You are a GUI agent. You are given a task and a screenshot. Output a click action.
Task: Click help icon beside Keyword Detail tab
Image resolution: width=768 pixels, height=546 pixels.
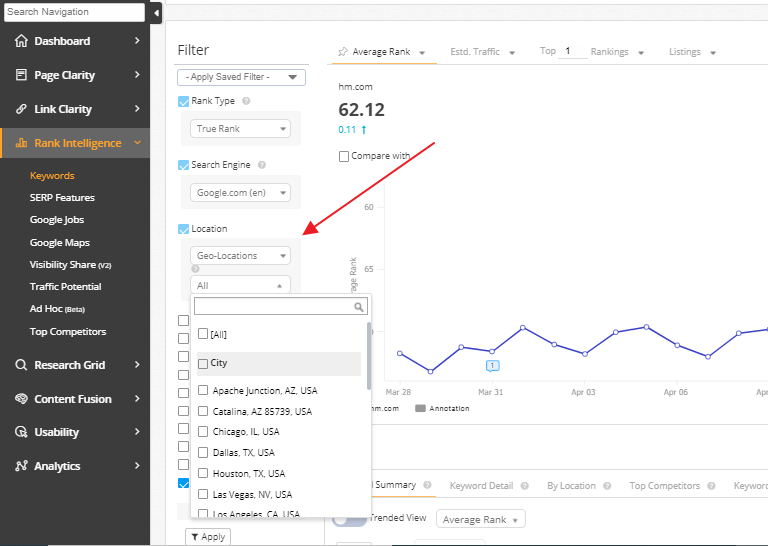[x=525, y=486]
